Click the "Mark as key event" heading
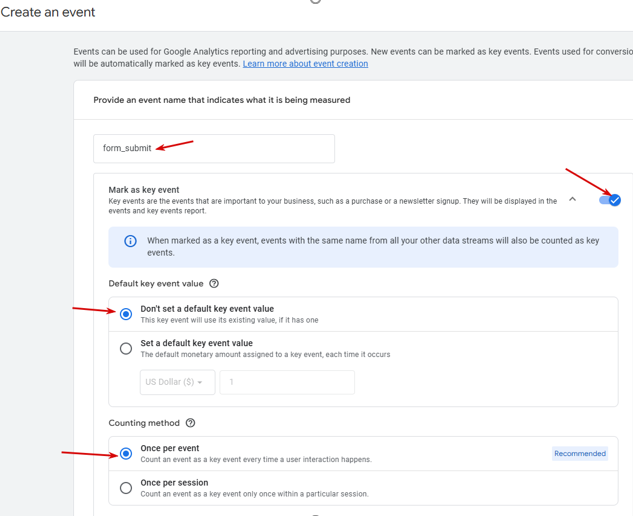The image size is (633, 516). click(144, 190)
